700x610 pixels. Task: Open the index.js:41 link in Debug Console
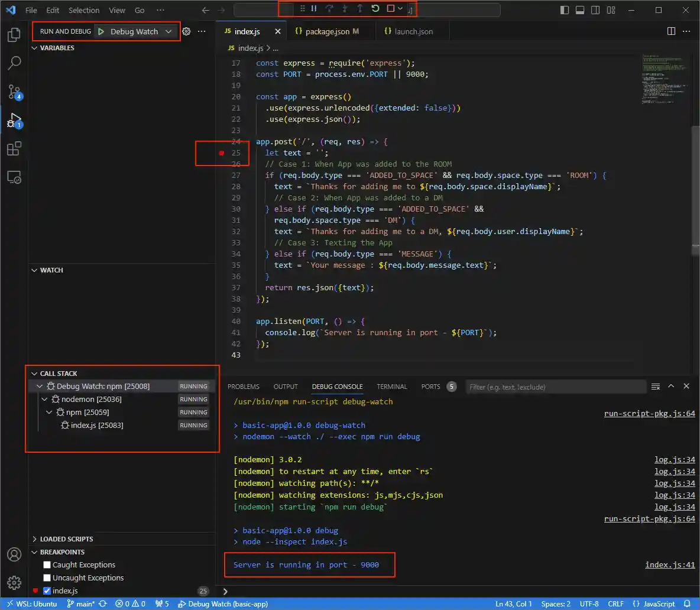[670, 564]
